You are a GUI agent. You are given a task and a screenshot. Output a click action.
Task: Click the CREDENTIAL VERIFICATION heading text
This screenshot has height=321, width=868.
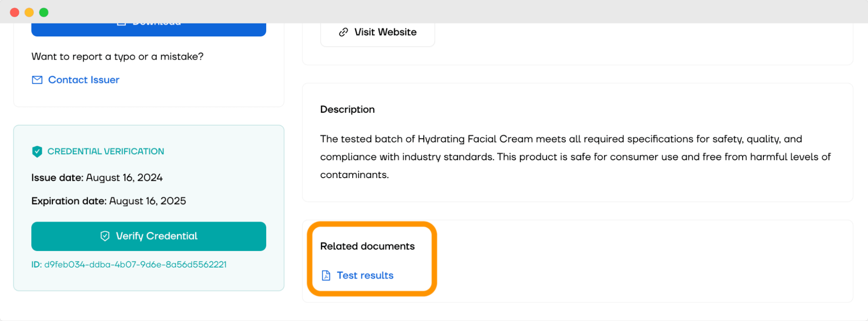click(x=106, y=152)
